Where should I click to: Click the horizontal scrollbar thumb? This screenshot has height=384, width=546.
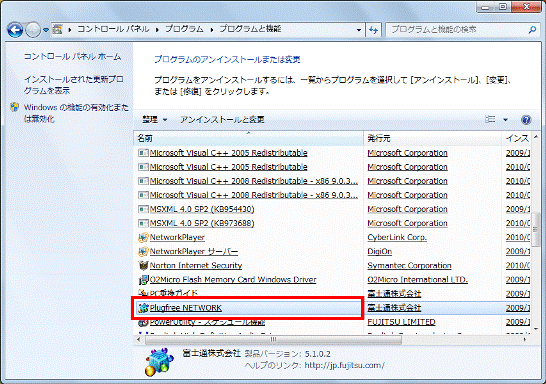273,339
